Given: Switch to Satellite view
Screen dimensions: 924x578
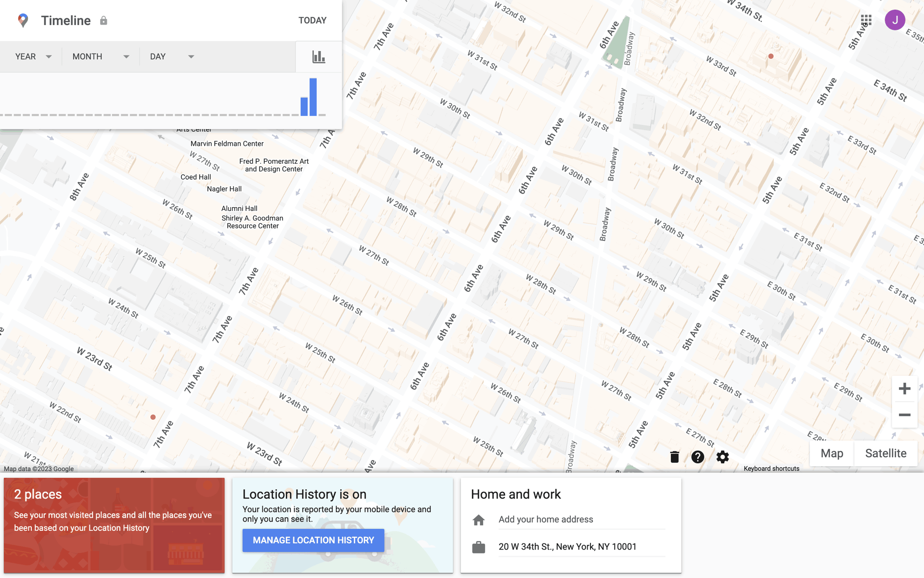Looking at the screenshot, I should tap(886, 453).
